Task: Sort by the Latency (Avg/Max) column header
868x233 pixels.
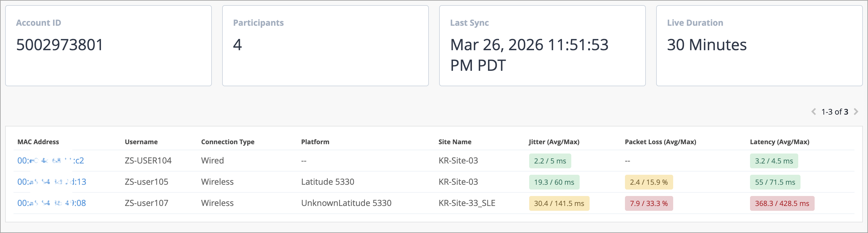Action: coord(779,142)
